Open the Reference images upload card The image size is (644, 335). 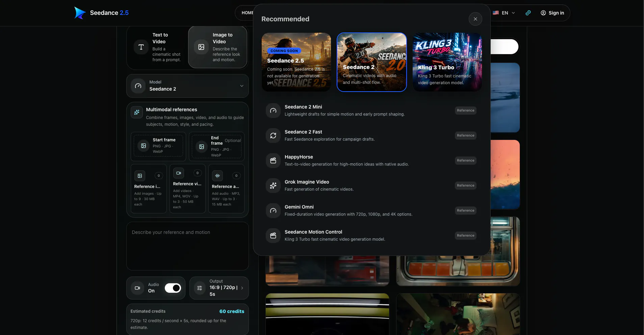click(x=149, y=189)
